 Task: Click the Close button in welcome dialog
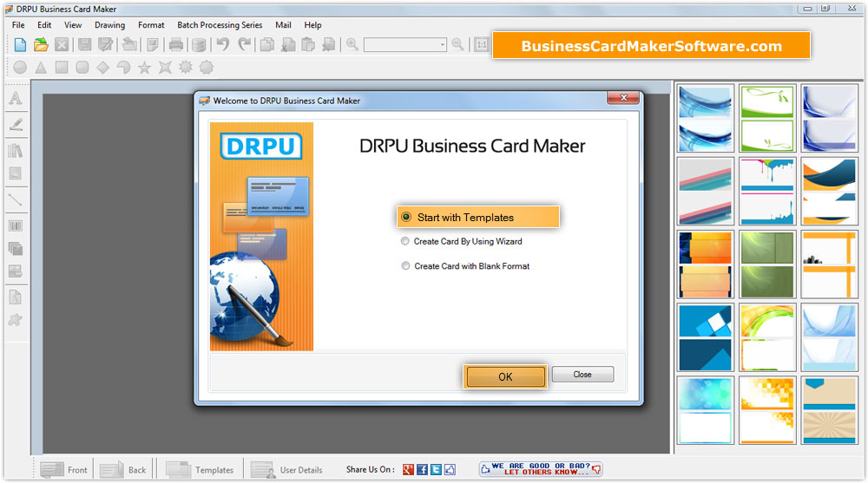click(582, 375)
